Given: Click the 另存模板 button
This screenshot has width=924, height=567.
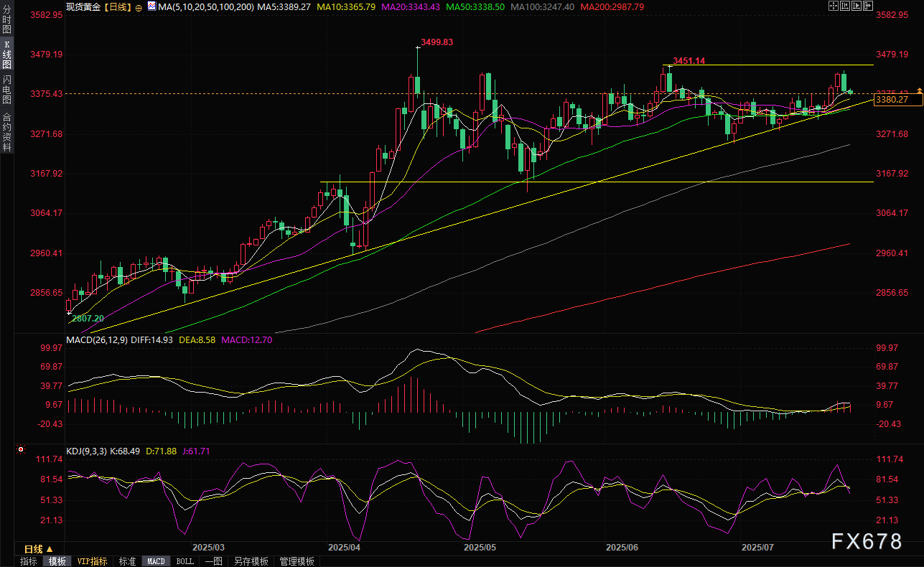Looking at the screenshot, I should click(x=251, y=561).
